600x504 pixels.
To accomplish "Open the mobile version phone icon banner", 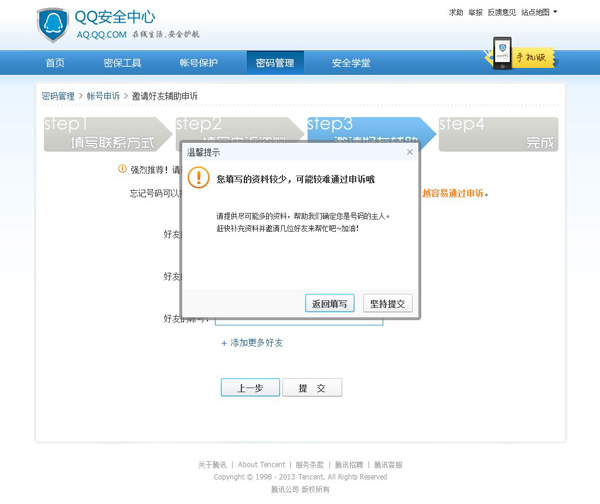I will (519, 54).
